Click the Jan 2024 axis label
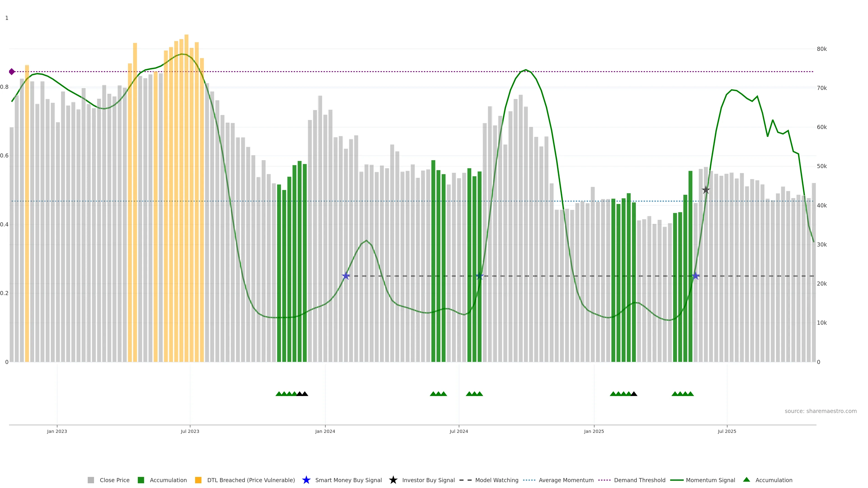Image resolution: width=868 pixels, height=488 pixels. (325, 431)
